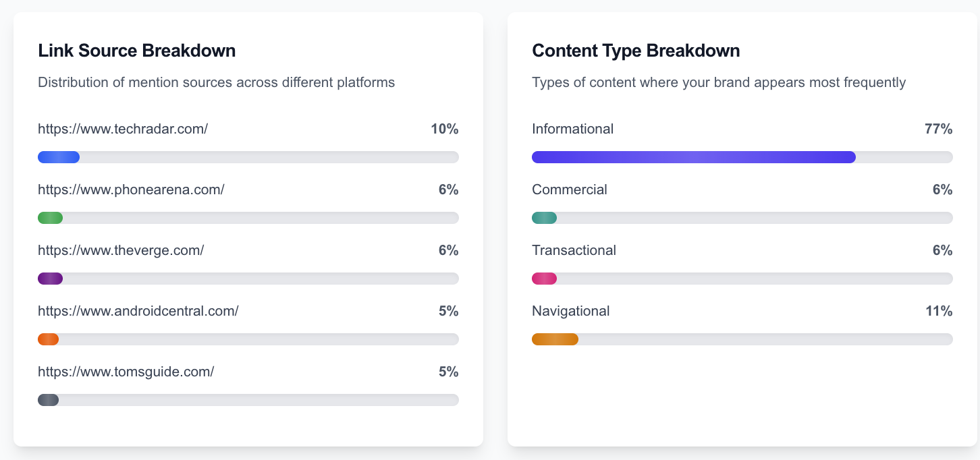980x460 pixels.
Task: Select the Navigational content type label
Action: coord(571,311)
